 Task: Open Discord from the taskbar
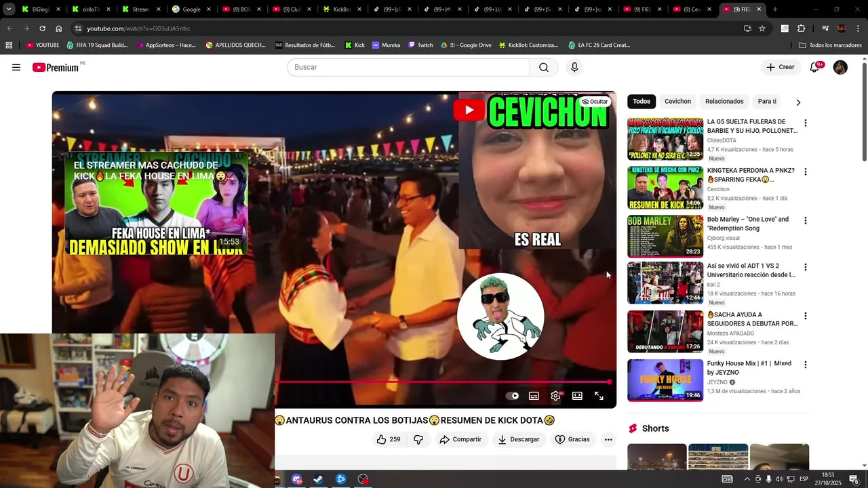pos(296,479)
